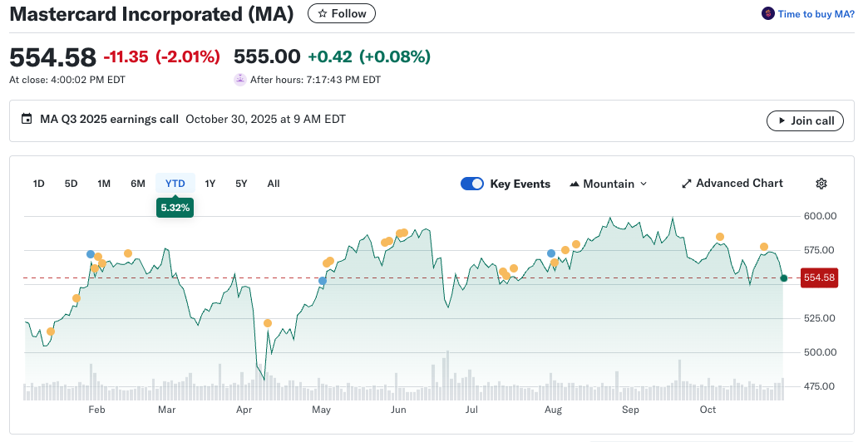Show the All time range
Image resolution: width=868 pixels, height=442 pixels.
tap(274, 184)
